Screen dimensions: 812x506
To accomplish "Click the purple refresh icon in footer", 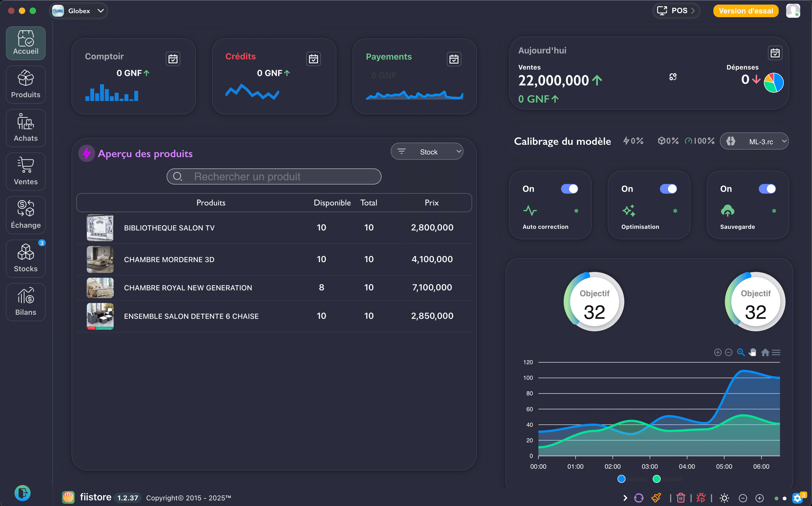I will [639, 498].
